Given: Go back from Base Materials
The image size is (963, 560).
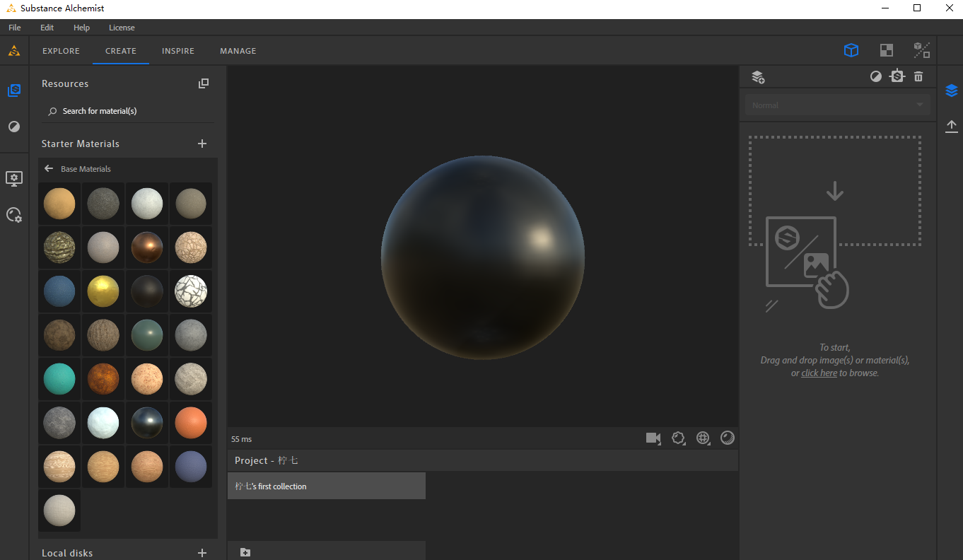Looking at the screenshot, I should click(49, 169).
